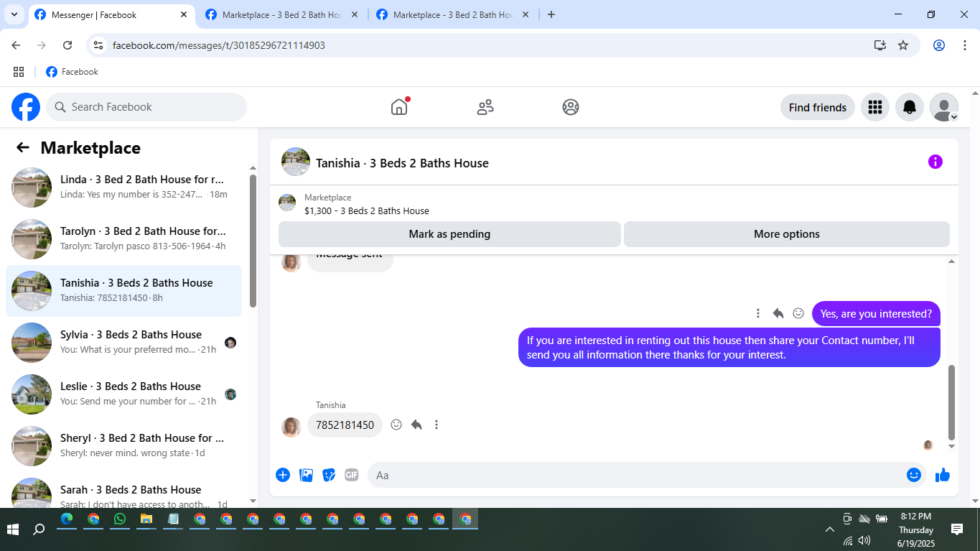Focus the message input box
Image resolution: width=980 pixels, height=551 pixels.
[x=636, y=475]
